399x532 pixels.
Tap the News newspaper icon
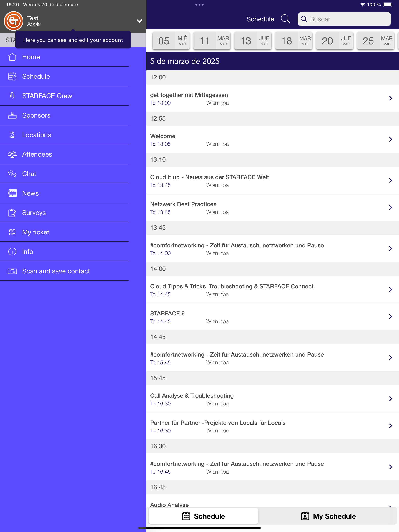point(12,193)
